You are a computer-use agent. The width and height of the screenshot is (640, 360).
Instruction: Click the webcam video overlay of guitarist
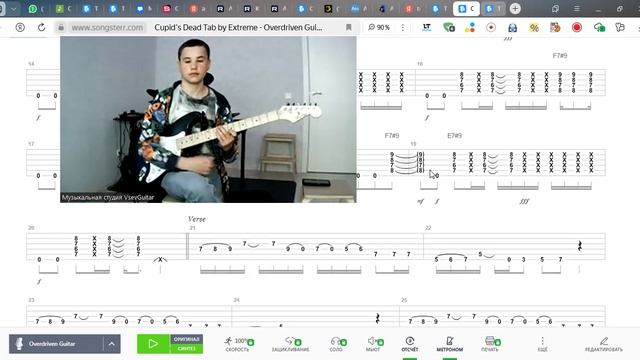pos(208,119)
